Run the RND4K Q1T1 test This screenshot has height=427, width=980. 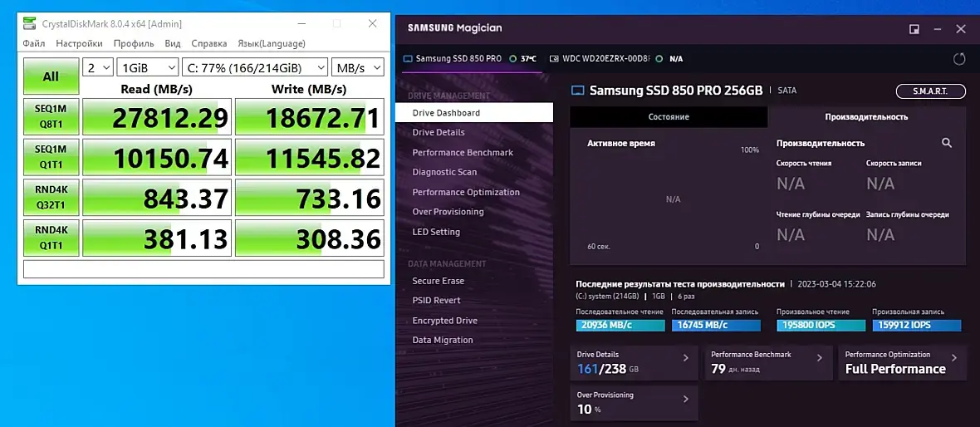click(51, 238)
